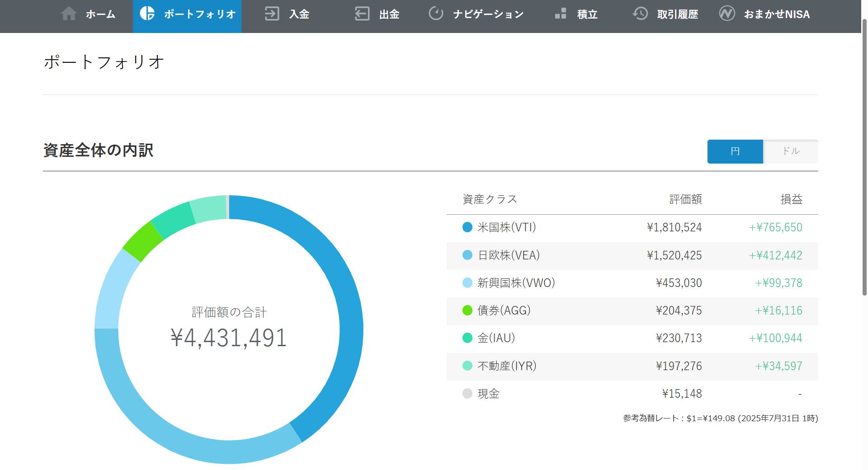The image size is (868, 470).
Task: Click the 参考為替レート exchange rate note
Action: [x=721, y=418]
